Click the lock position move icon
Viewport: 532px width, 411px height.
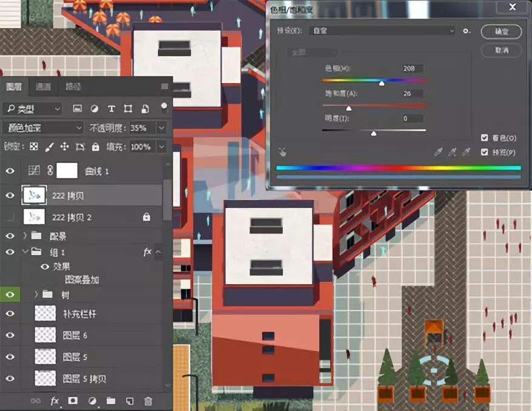pos(65,147)
